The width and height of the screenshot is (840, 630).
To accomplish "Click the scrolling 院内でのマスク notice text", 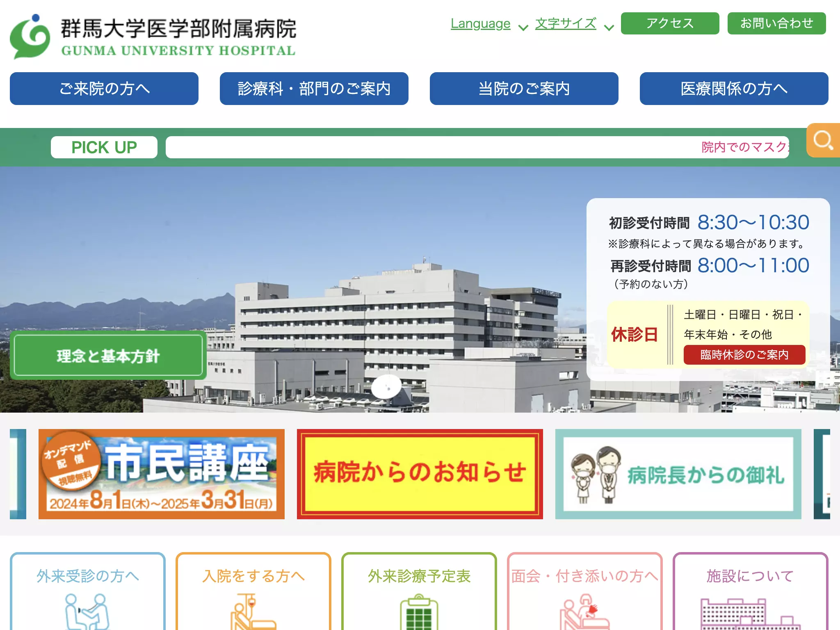I will (x=745, y=147).
